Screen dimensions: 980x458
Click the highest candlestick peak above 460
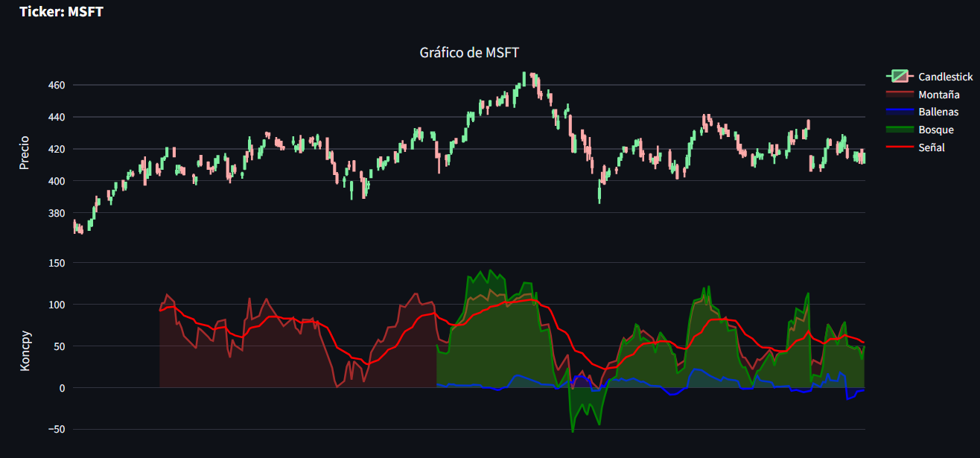pyautogui.click(x=524, y=74)
